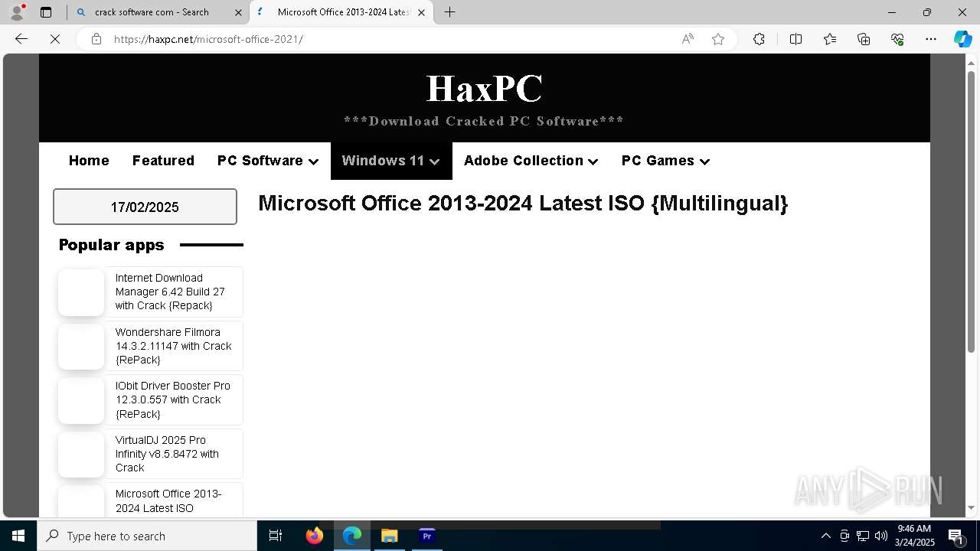Image resolution: width=980 pixels, height=551 pixels.
Task: Click the address bar URL haxpc.net
Action: [207, 39]
